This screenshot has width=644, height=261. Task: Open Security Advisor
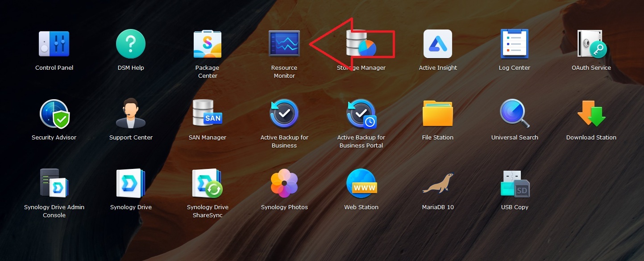[54, 114]
